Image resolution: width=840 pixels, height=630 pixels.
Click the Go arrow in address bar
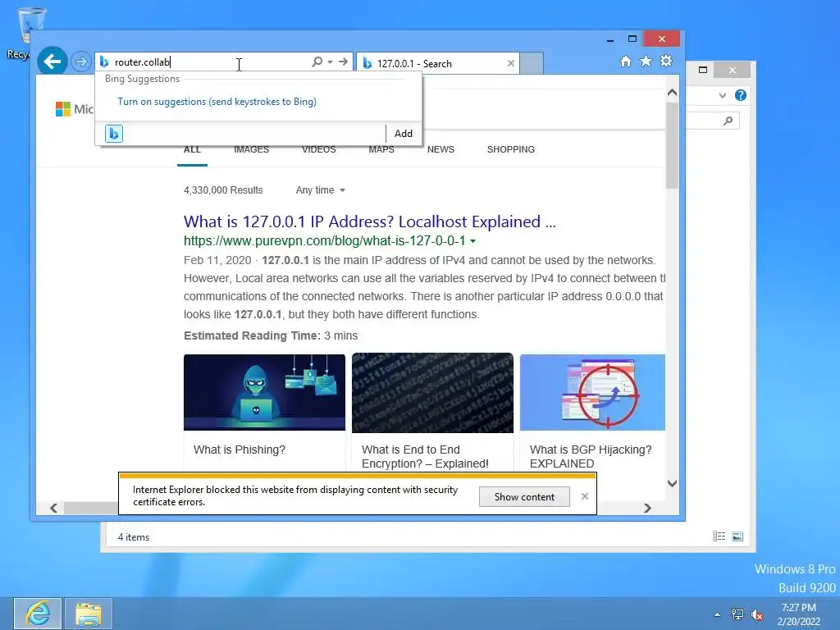tap(344, 62)
